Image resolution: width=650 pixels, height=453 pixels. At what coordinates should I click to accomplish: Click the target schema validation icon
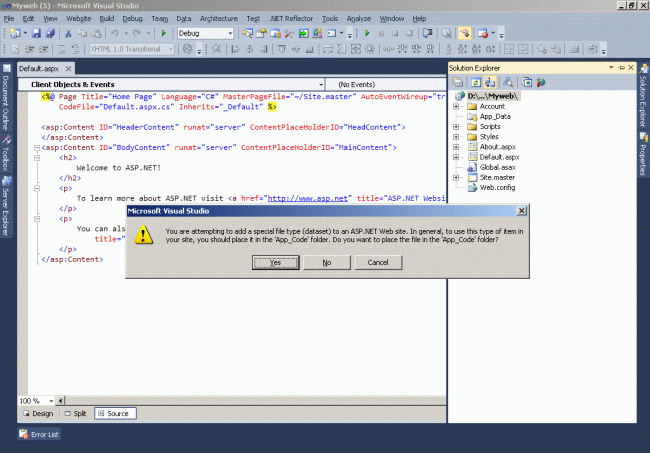click(188, 49)
